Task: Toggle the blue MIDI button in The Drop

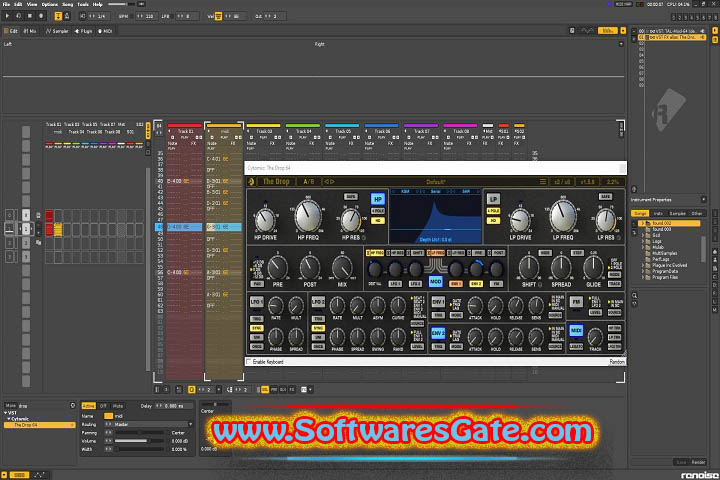Action: point(576,330)
